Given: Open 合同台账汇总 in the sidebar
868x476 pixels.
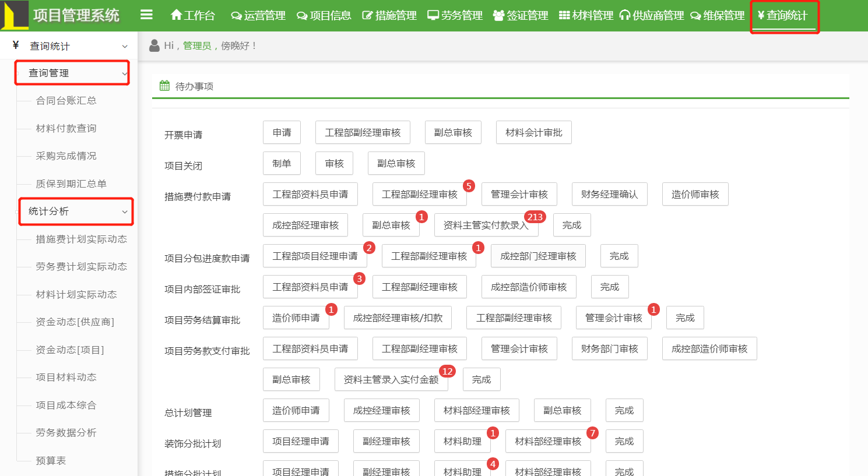Looking at the screenshot, I should [66, 100].
